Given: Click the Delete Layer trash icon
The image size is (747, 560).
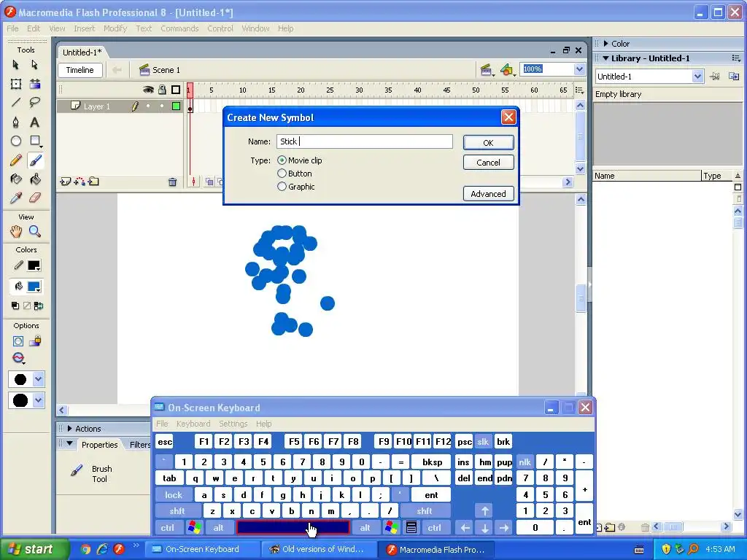Looking at the screenshot, I should 172,182.
